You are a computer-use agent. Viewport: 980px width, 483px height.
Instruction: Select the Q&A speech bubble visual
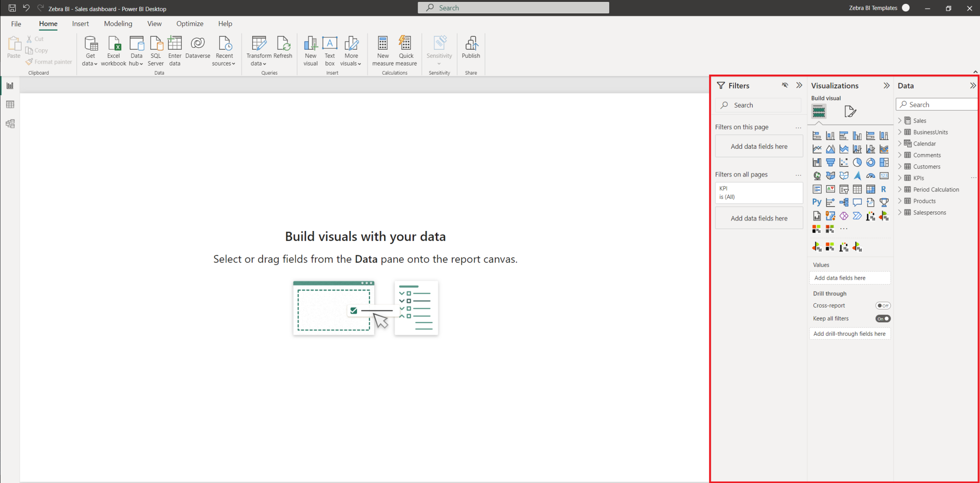pos(857,202)
